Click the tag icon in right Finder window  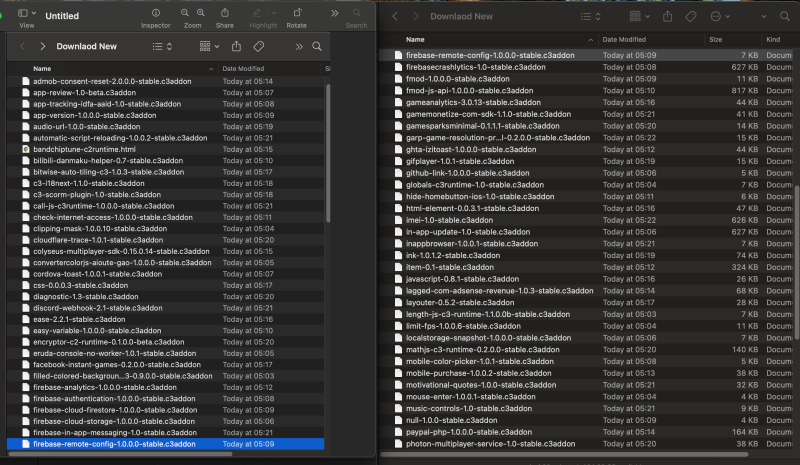coord(691,16)
